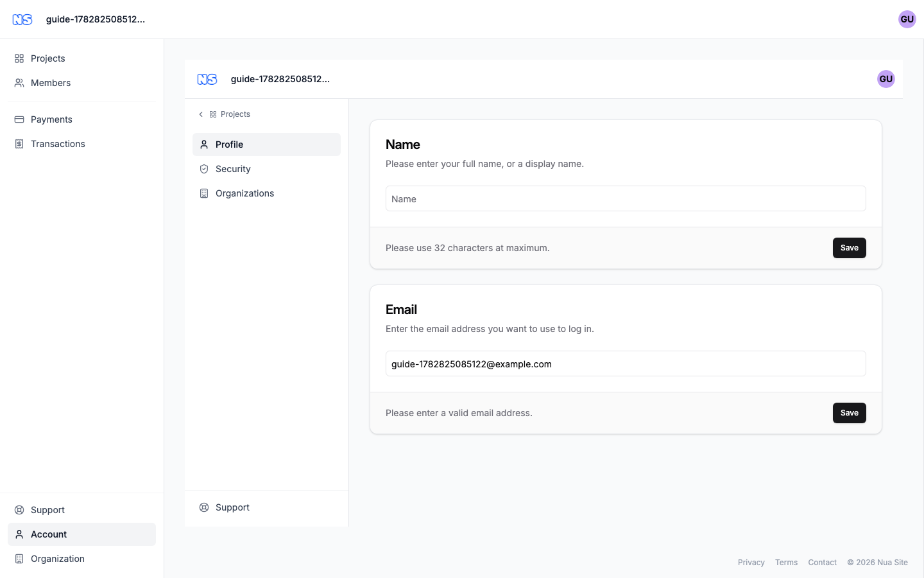Go back using the chevron beside Projects
This screenshot has height=578, width=924.
pyautogui.click(x=201, y=114)
